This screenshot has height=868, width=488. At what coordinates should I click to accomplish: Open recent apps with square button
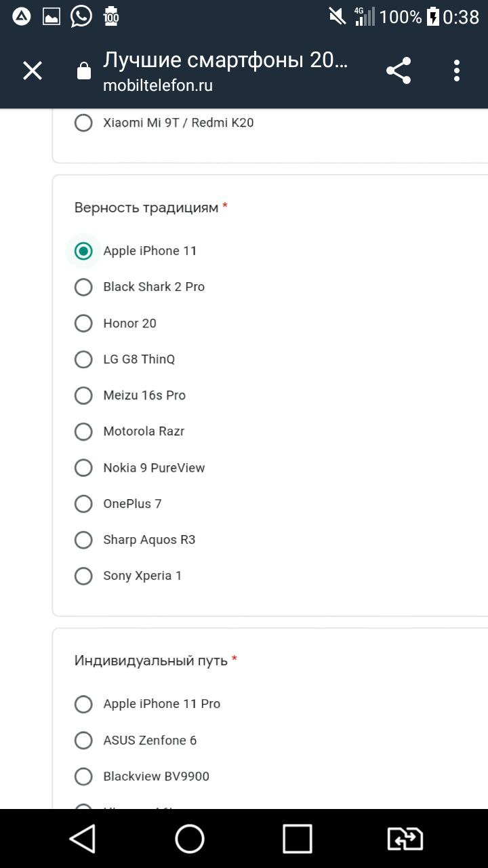[x=298, y=839]
